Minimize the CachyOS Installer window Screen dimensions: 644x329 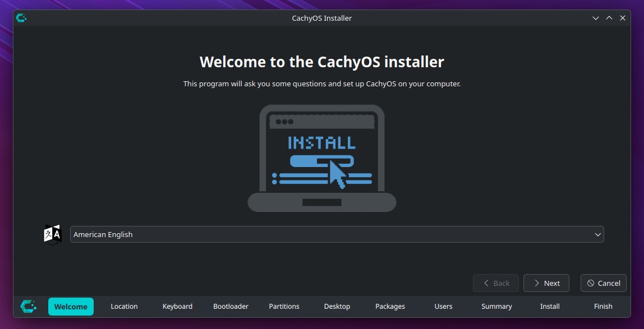(596, 18)
